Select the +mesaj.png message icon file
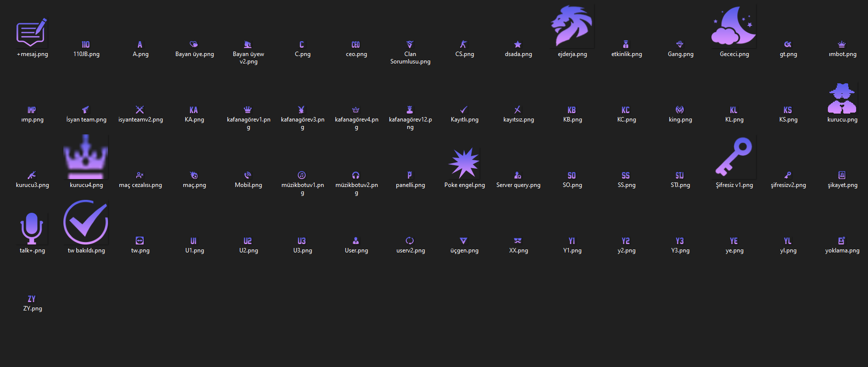The height and width of the screenshot is (367, 868). (x=32, y=32)
